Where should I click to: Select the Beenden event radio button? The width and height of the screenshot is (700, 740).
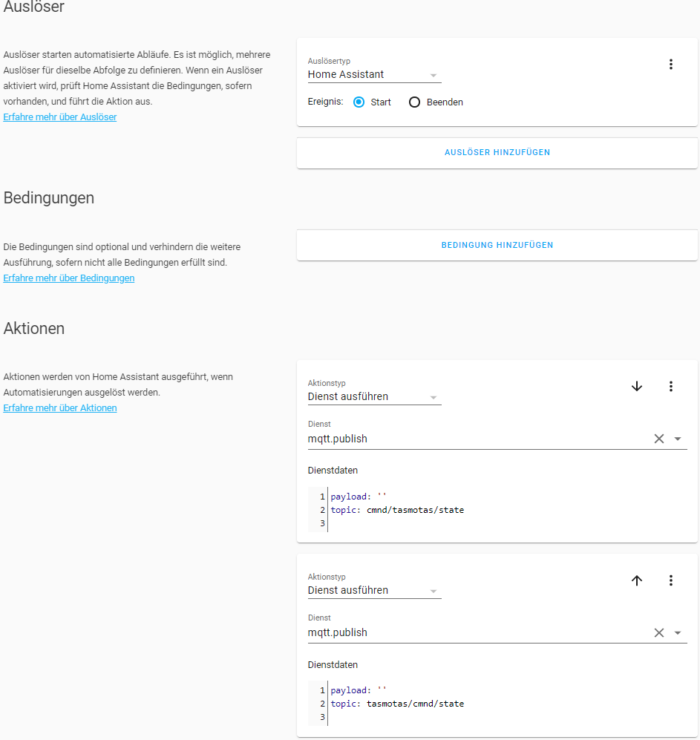(x=415, y=102)
